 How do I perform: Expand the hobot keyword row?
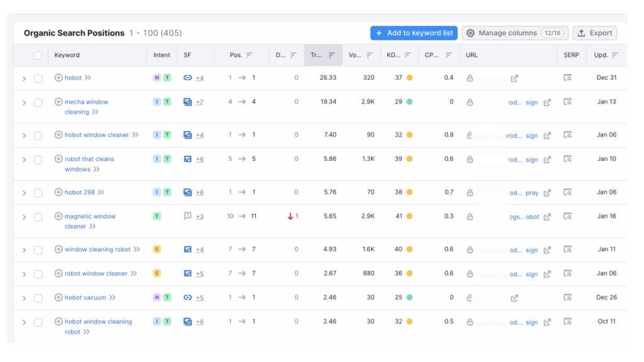click(x=25, y=79)
